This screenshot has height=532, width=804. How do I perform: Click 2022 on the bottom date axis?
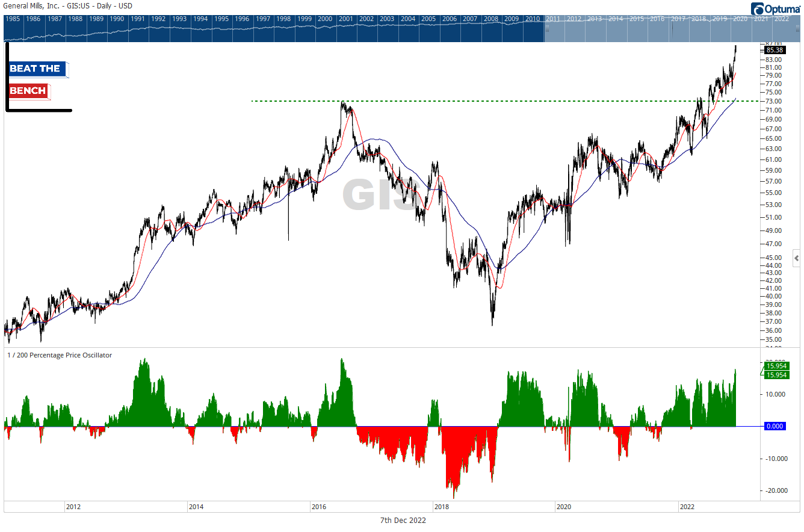coord(687,507)
